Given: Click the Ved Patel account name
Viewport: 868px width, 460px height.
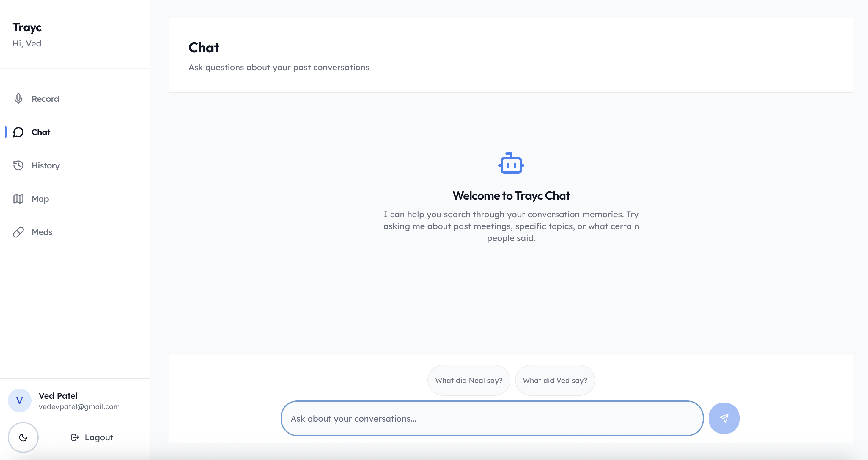Looking at the screenshot, I should pyautogui.click(x=58, y=396).
